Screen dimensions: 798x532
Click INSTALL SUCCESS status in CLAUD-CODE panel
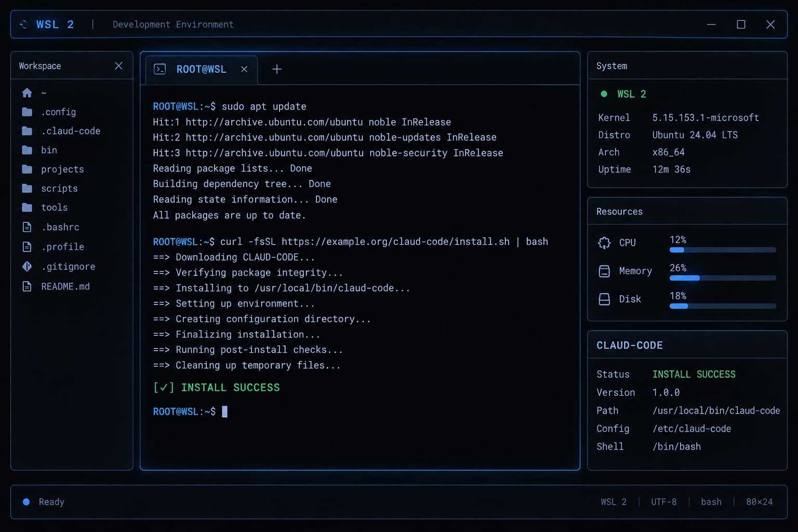(x=694, y=374)
